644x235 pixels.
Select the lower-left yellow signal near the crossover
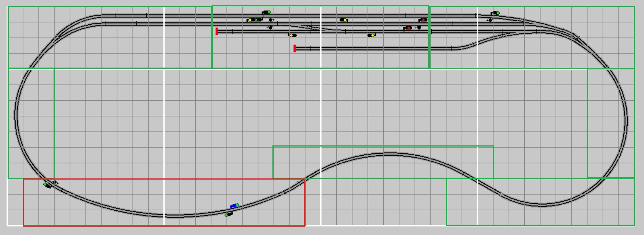[x=292, y=35]
